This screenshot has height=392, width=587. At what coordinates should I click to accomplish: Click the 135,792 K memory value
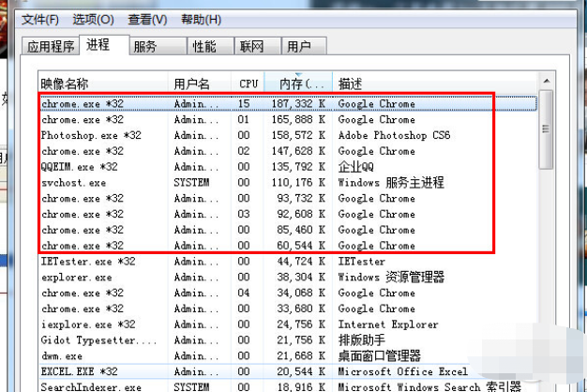[298, 167]
